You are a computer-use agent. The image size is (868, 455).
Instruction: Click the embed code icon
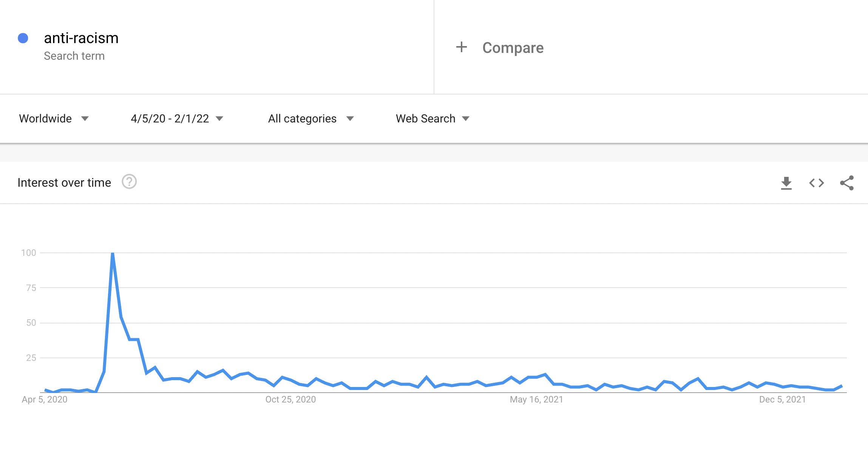pyautogui.click(x=816, y=183)
